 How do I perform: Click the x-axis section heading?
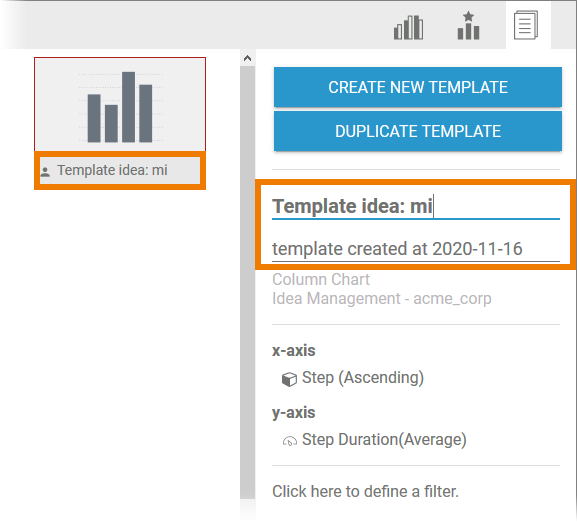[294, 351]
